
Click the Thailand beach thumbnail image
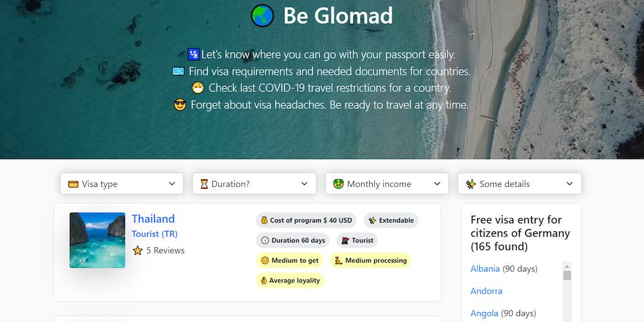tap(97, 240)
